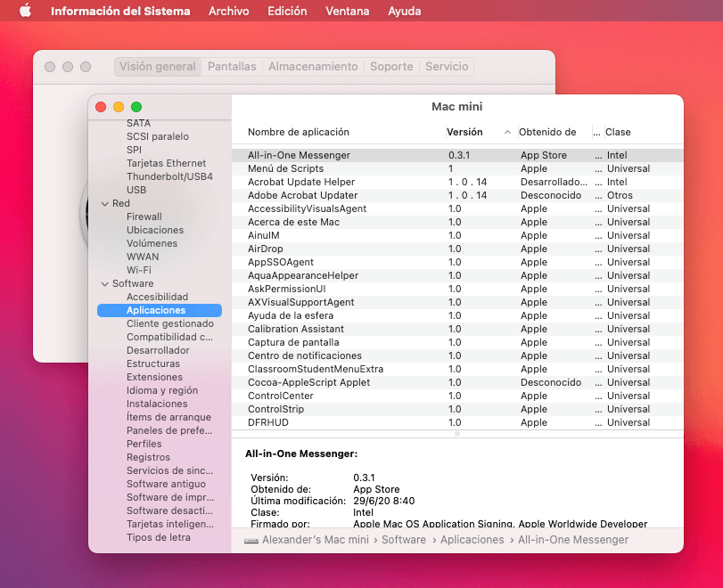This screenshot has width=723, height=588.
Task: Open the Ventana menu
Action: [347, 11]
